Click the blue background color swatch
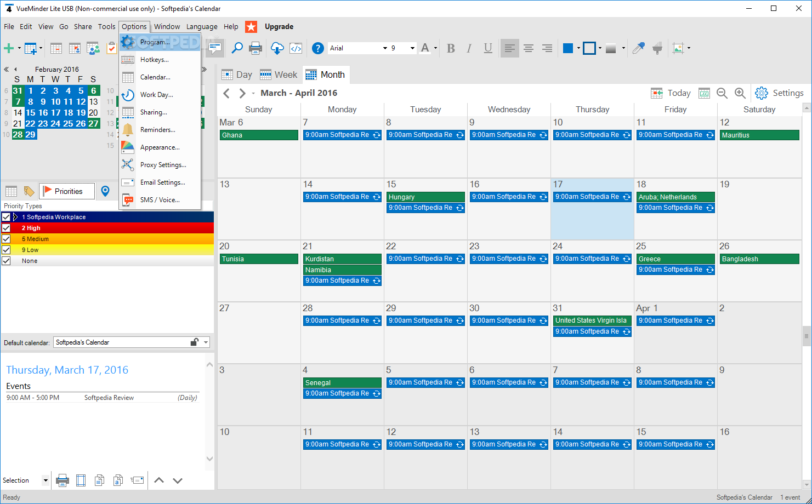Viewport: 812px width, 504px height. pos(568,48)
